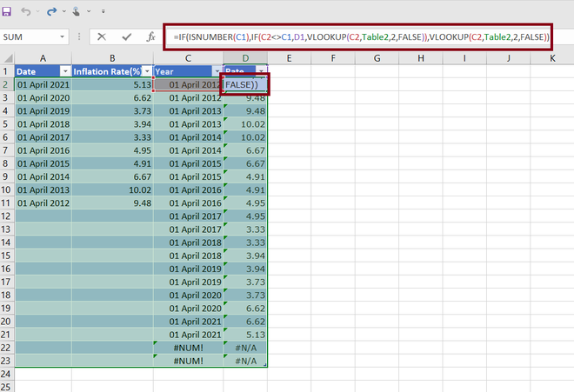Cancel the formula with the X icon
The image size is (574, 392).
102,37
